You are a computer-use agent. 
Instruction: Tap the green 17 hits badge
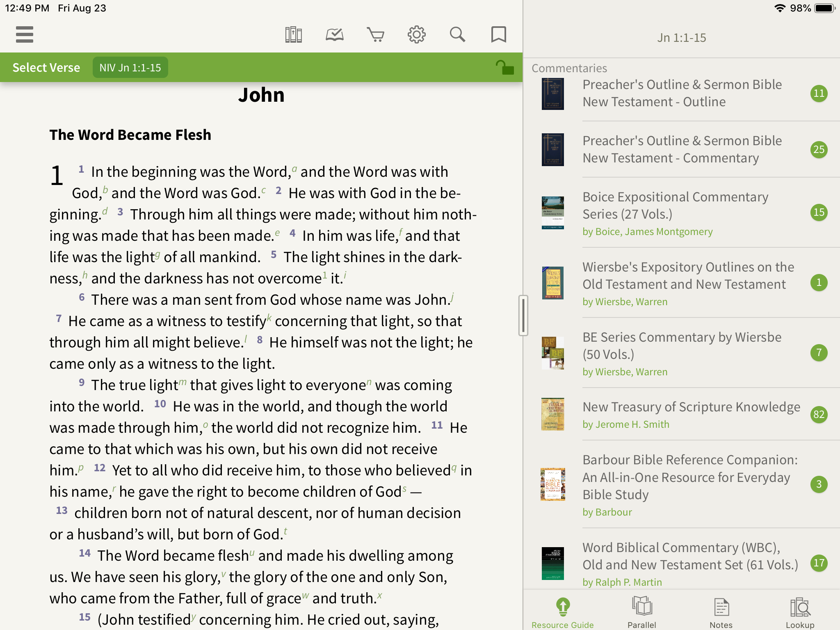819,563
